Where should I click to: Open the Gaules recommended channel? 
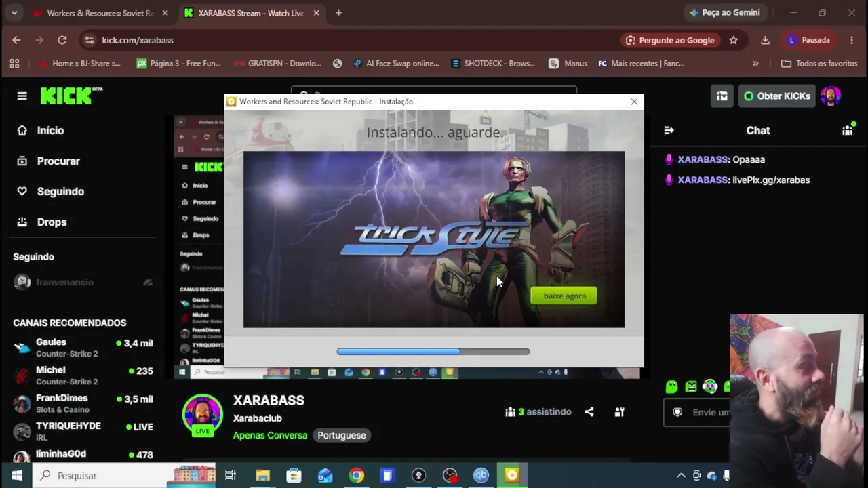click(x=83, y=348)
